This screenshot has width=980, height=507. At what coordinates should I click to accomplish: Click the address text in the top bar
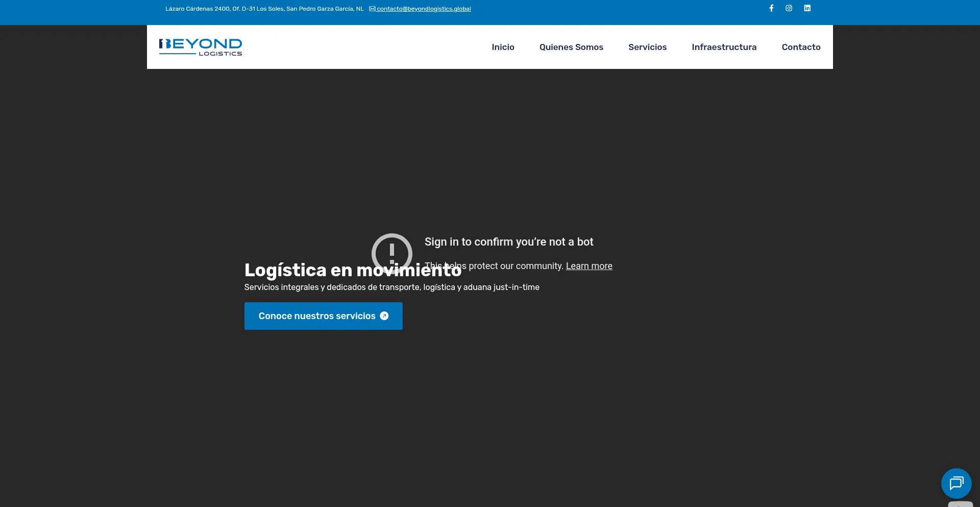pos(264,8)
